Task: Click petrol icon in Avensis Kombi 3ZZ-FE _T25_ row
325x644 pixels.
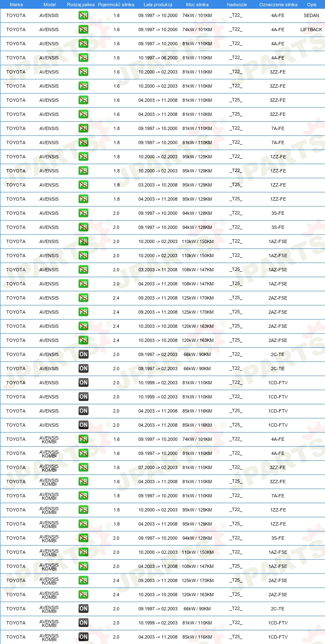Action: tap(83, 482)
